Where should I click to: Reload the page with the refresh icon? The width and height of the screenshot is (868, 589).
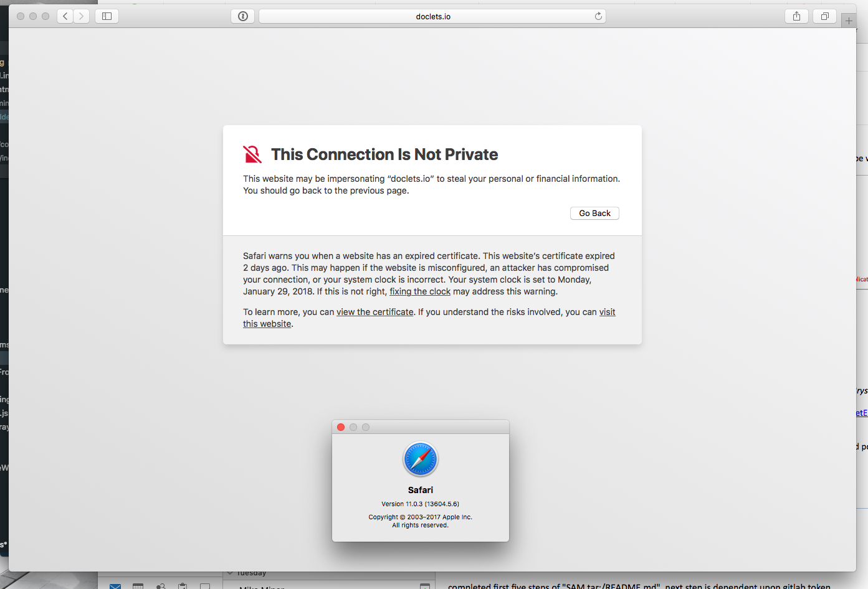coord(598,16)
